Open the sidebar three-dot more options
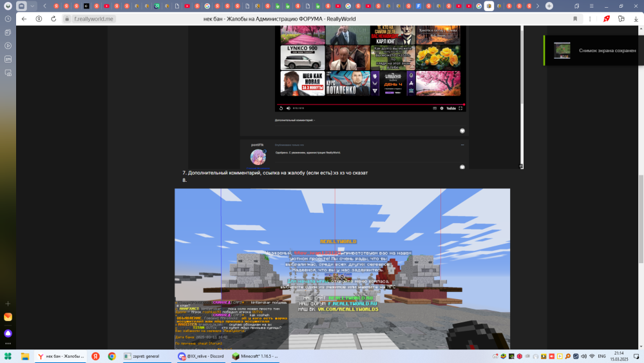The image size is (644, 363). pyautogui.click(x=8, y=344)
